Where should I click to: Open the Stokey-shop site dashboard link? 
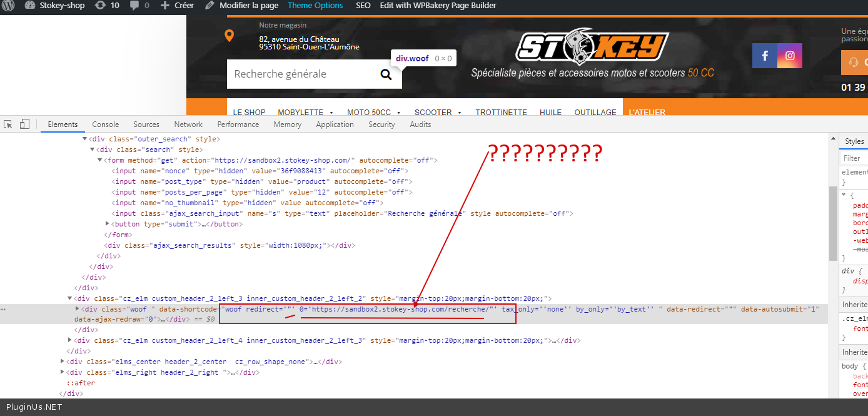[54, 6]
